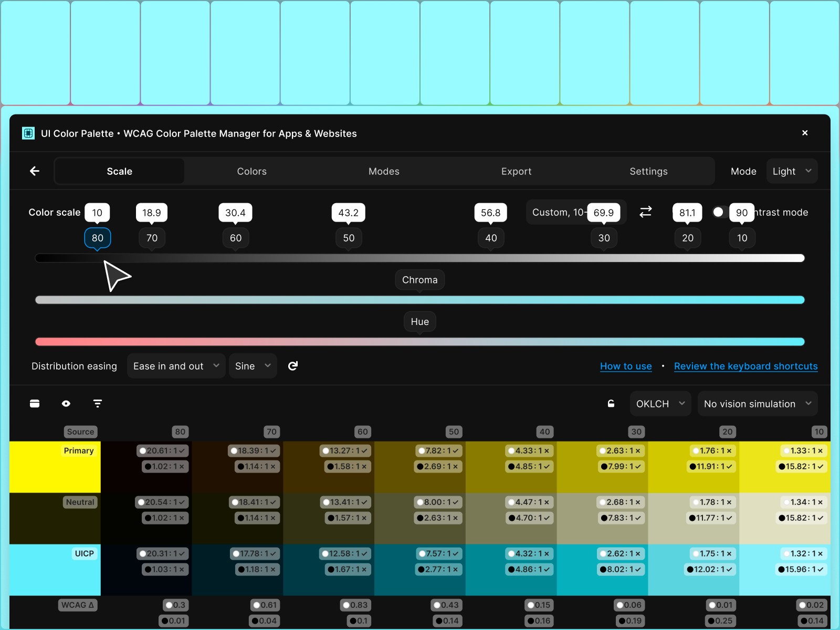The image size is (840, 630).
Task: Open the card view icon above the palette table
Action: (x=34, y=403)
